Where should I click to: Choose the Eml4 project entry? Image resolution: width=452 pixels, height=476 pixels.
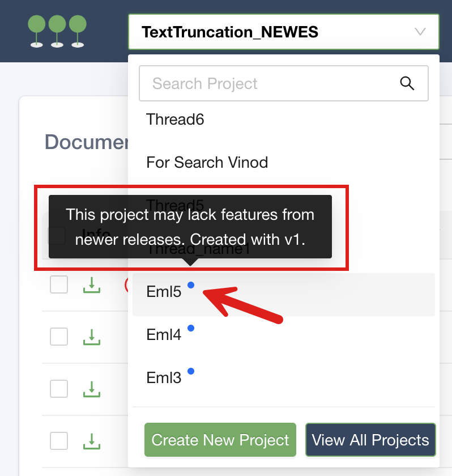164,334
